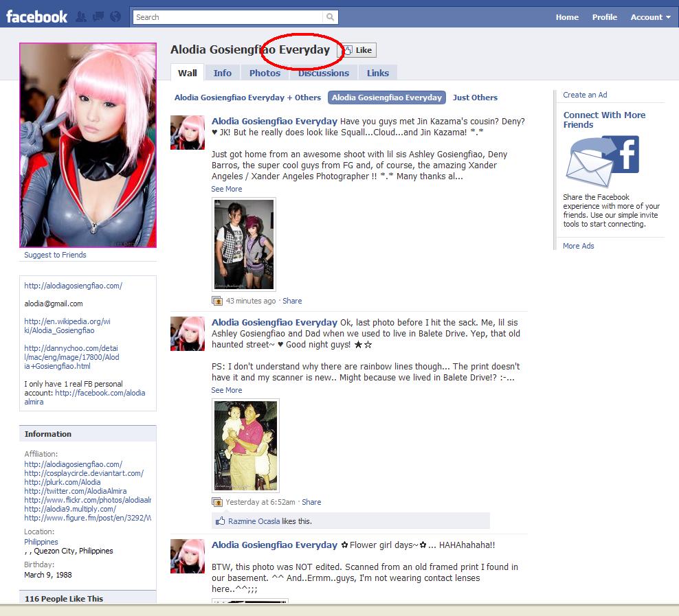Click the large pink-haired profile picture

[x=88, y=145]
